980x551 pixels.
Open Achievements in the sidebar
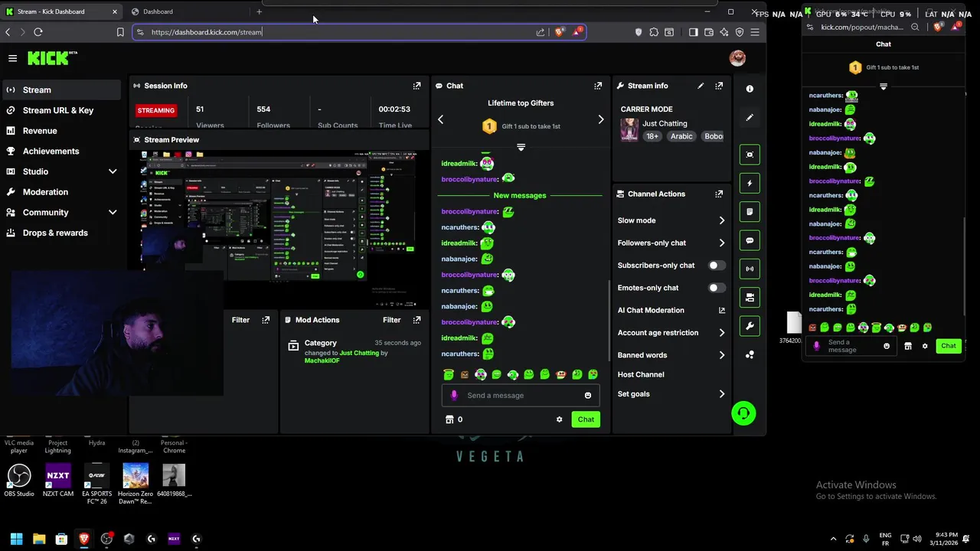click(61, 152)
